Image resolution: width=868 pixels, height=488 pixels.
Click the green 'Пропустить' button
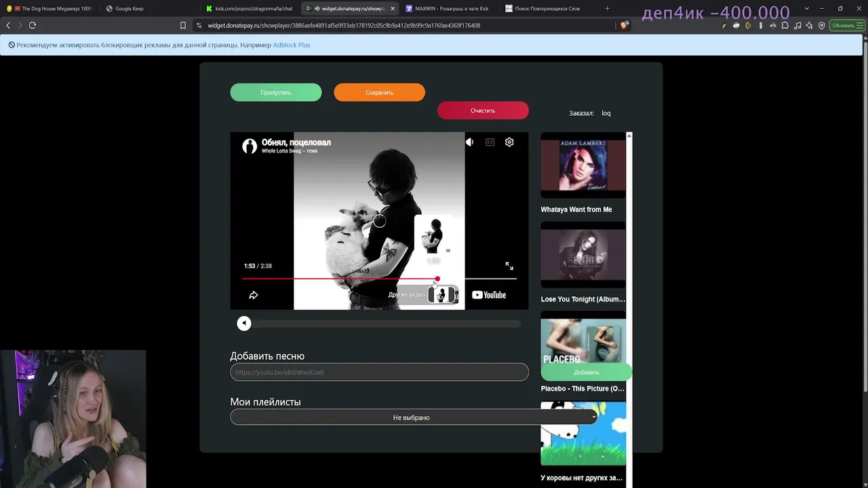[x=276, y=92]
